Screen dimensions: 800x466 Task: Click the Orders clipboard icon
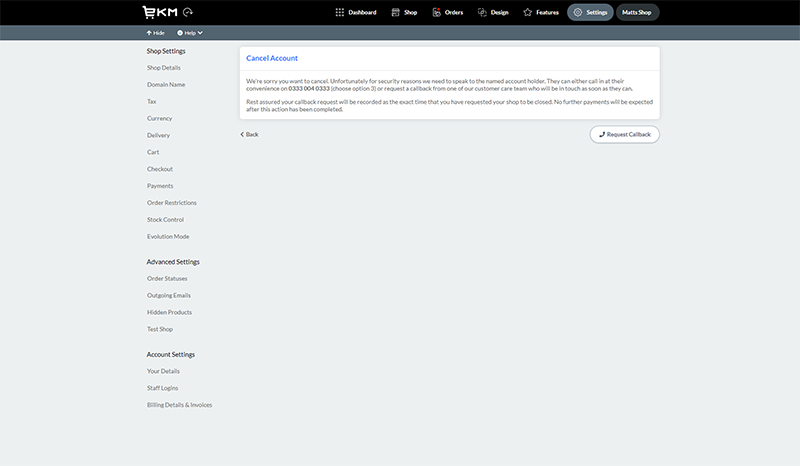point(436,12)
